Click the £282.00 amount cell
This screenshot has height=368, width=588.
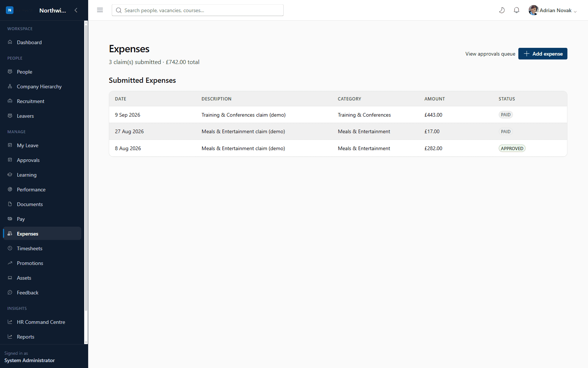433,148
